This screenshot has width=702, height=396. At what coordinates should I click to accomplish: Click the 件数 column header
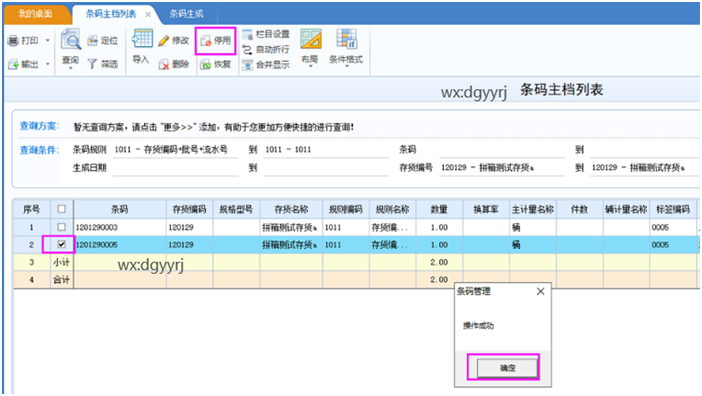pyautogui.click(x=579, y=209)
